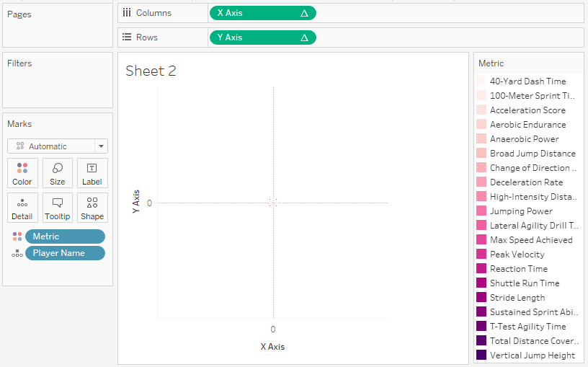Select Reaction Time legend entry
588x367 pixels.
coord(518,269)
